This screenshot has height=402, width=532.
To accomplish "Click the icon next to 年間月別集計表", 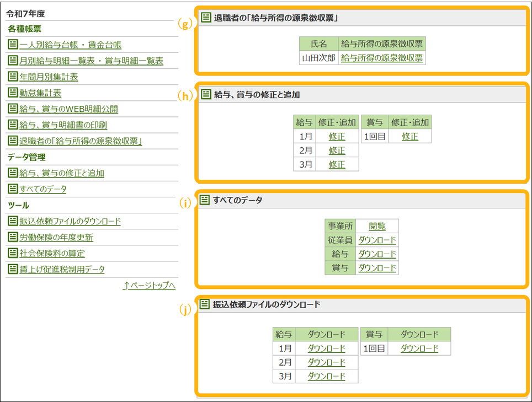I will (13, 77).
